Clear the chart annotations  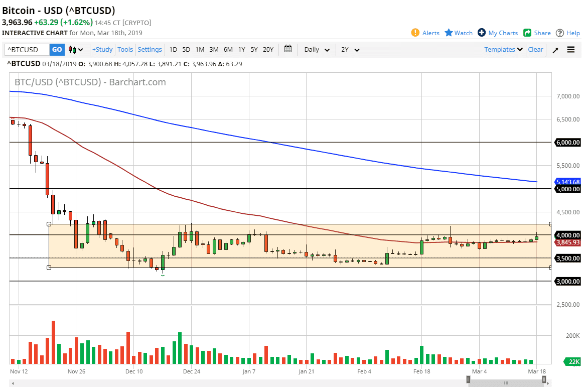click(x=535, y=50)
